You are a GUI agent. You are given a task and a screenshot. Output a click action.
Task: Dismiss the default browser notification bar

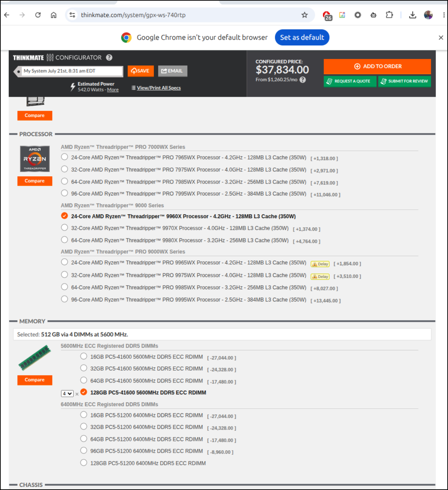[441, 38]
